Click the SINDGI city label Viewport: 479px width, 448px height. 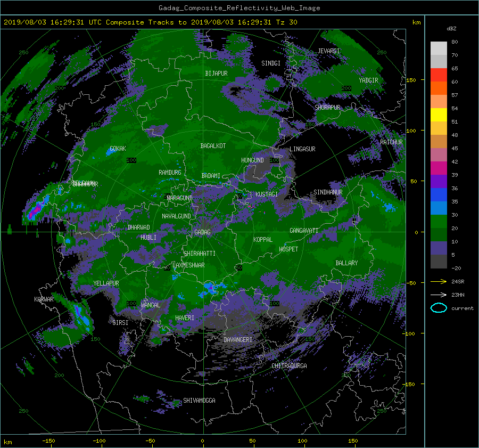(271, 63)
